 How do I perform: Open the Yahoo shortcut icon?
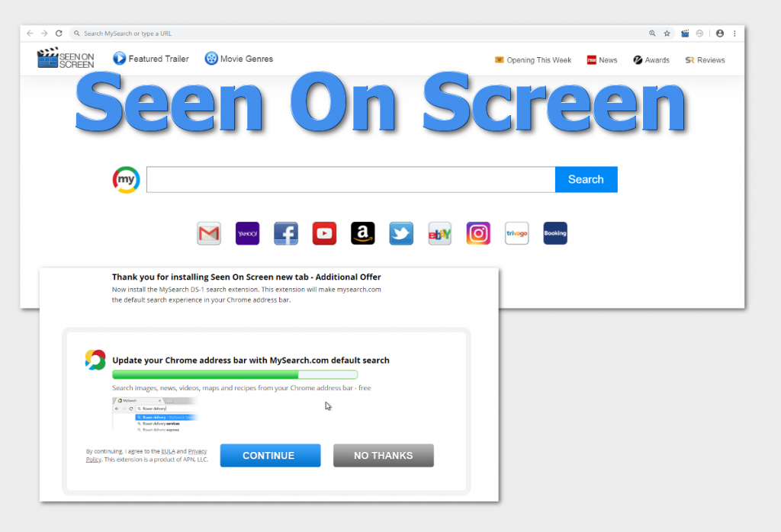click(x=247, y=233)
